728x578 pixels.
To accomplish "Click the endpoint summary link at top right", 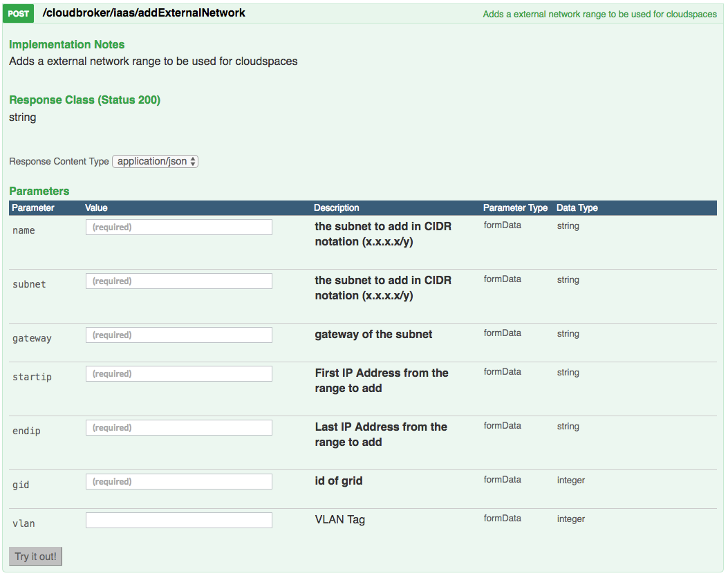I will point(599,14).
